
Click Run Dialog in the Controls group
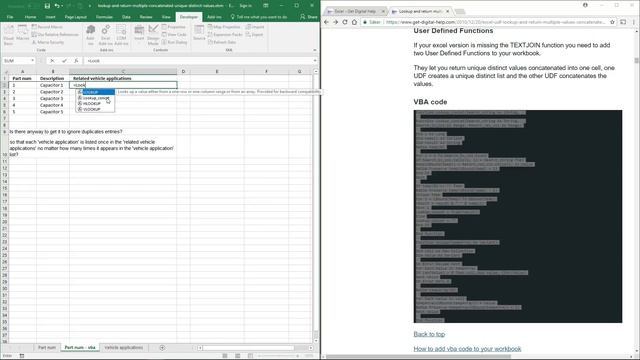click(x=174, y=42)
